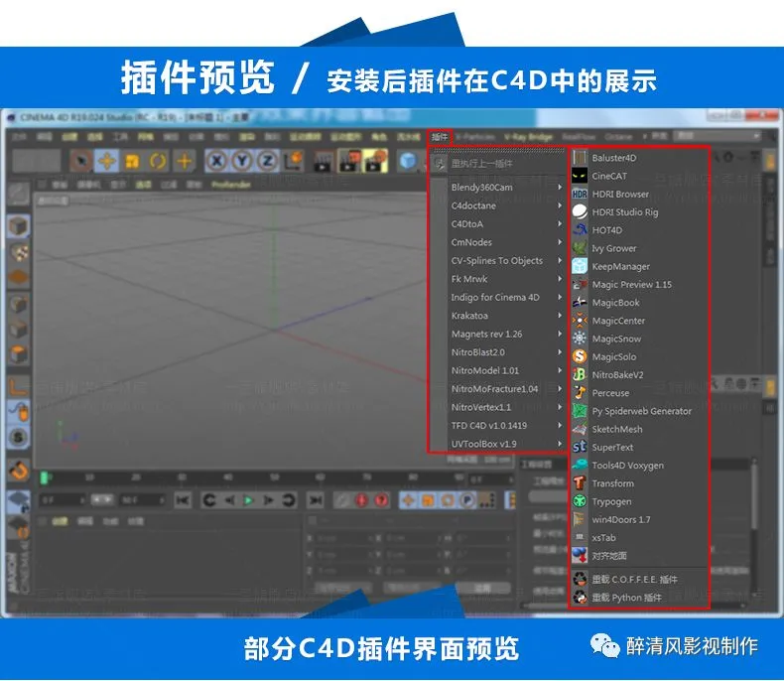The image size is (784, 681).
Task: Select the Scale tool
Action: [133, 161]
